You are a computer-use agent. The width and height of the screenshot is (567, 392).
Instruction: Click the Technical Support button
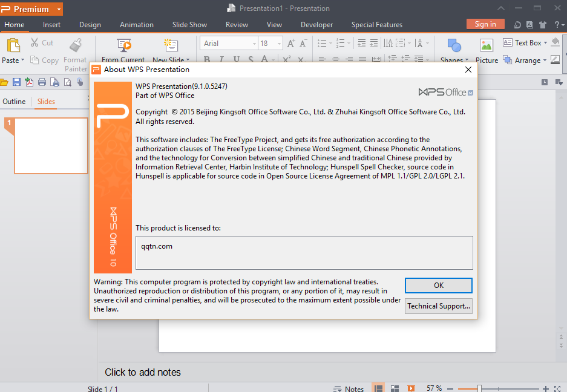[439, 306]
